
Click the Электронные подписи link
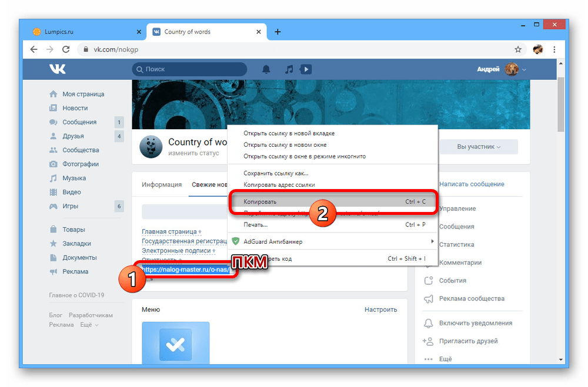pyautogui.click(x=176, y=250)
